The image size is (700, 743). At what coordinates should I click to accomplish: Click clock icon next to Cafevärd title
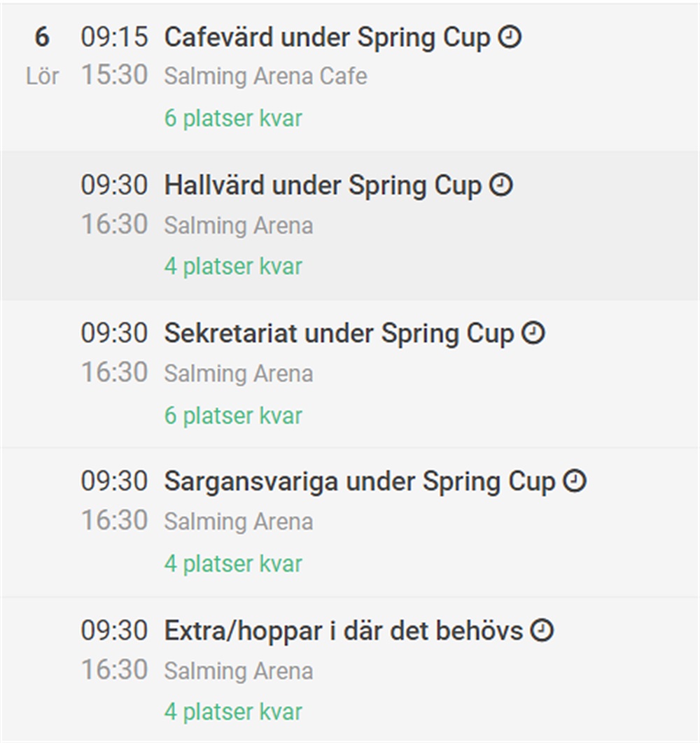(x=510, y=37)
